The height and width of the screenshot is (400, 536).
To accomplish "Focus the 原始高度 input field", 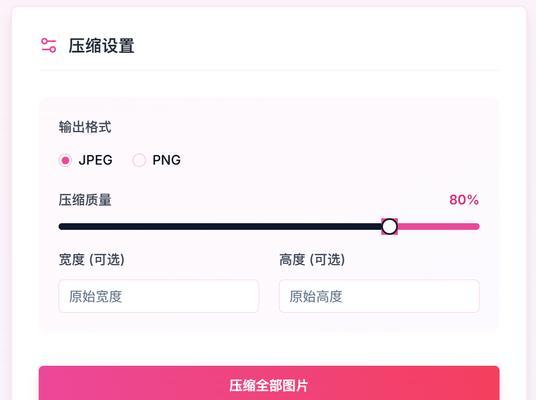I will coord(379,296).
